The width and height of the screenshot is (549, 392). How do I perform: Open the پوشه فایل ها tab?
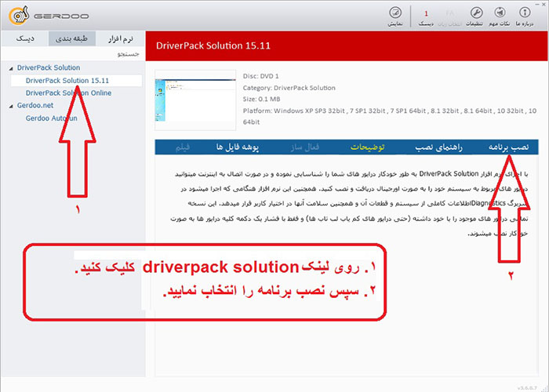coord(238,147)
